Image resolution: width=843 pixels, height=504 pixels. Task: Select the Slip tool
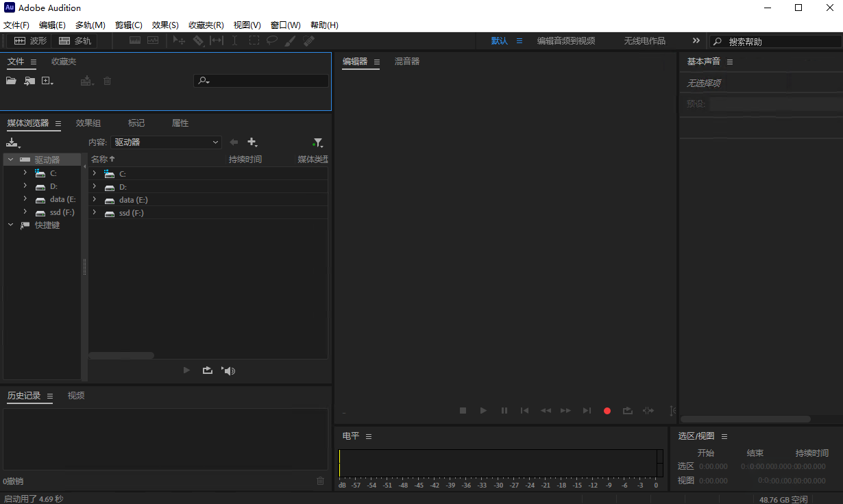click(x=217, y=41)
